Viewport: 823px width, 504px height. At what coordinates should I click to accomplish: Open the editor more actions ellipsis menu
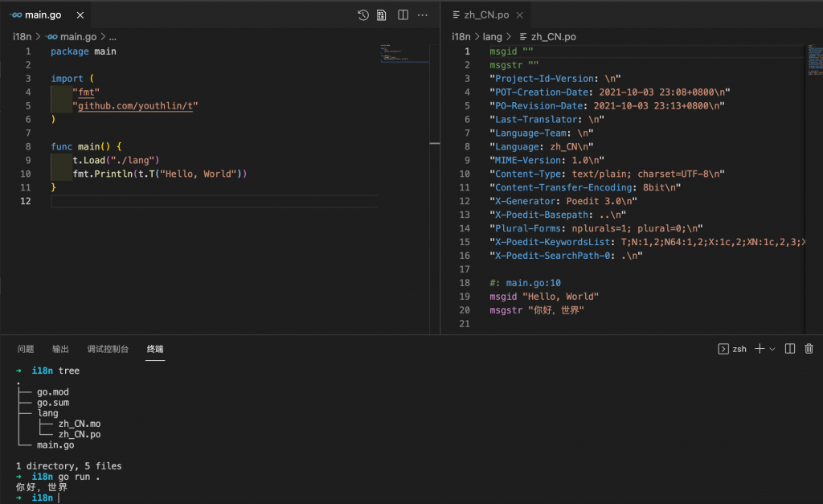pos(423,15)
